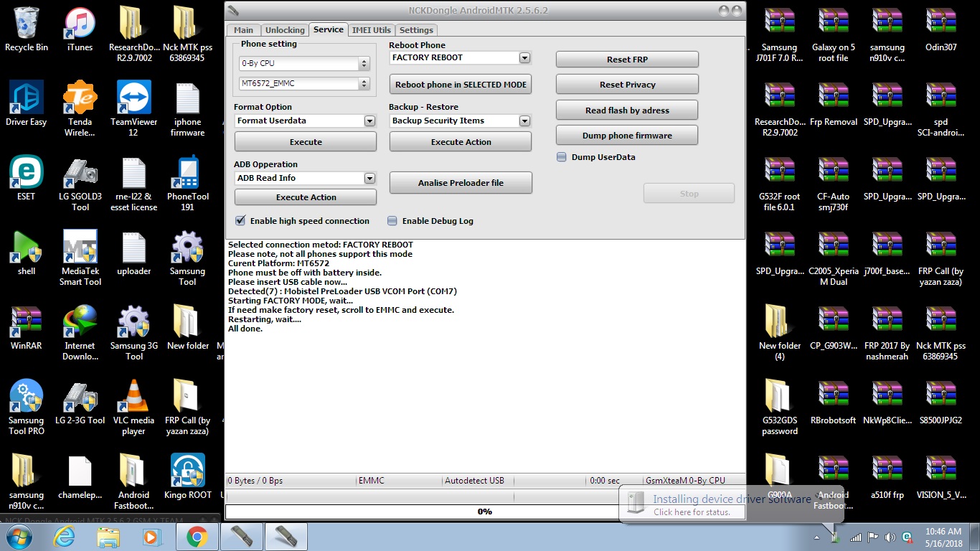
Task: Change the MT6572_EMMC platform selector
Action: [x=304, y=83]
